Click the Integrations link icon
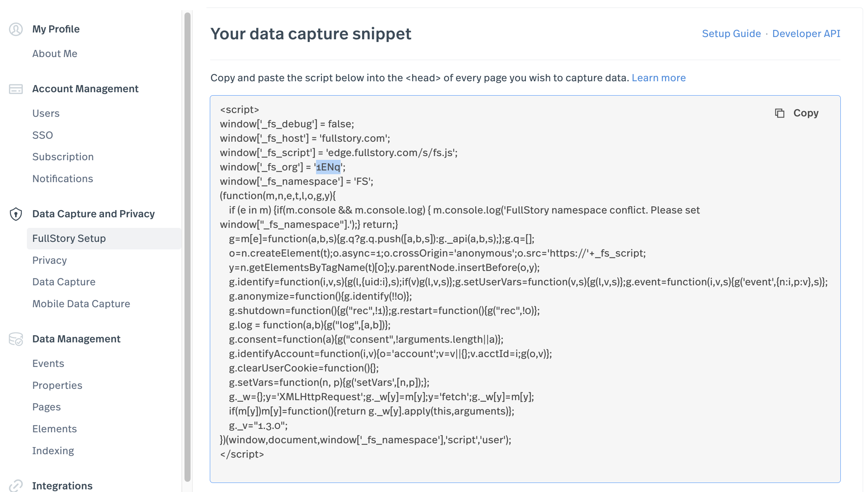Viewport: 868px width, 492px height. [x=16, y=486]
